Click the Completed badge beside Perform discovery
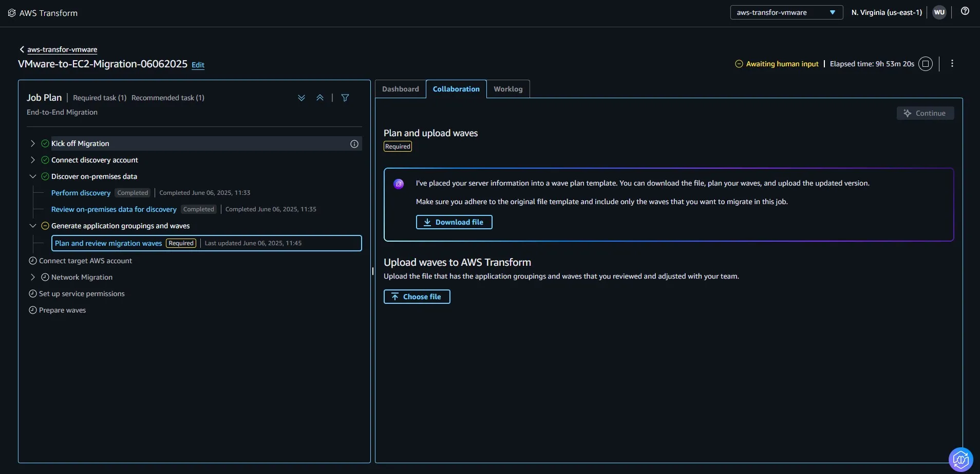 pos(133,193)
